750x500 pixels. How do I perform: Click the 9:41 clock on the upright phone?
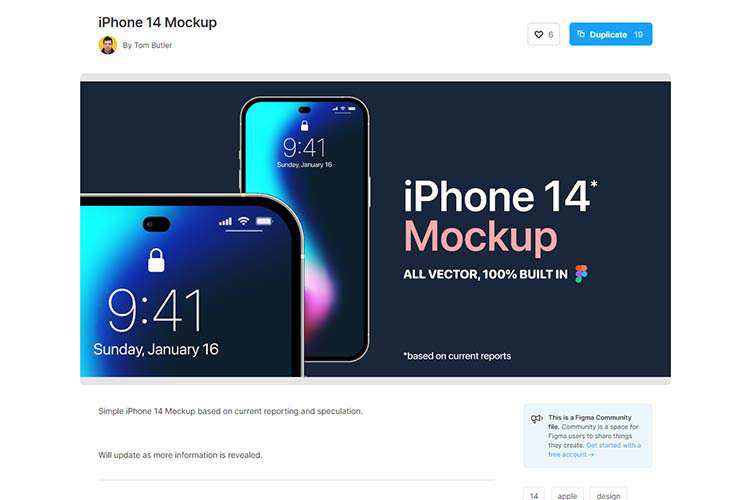304,147
